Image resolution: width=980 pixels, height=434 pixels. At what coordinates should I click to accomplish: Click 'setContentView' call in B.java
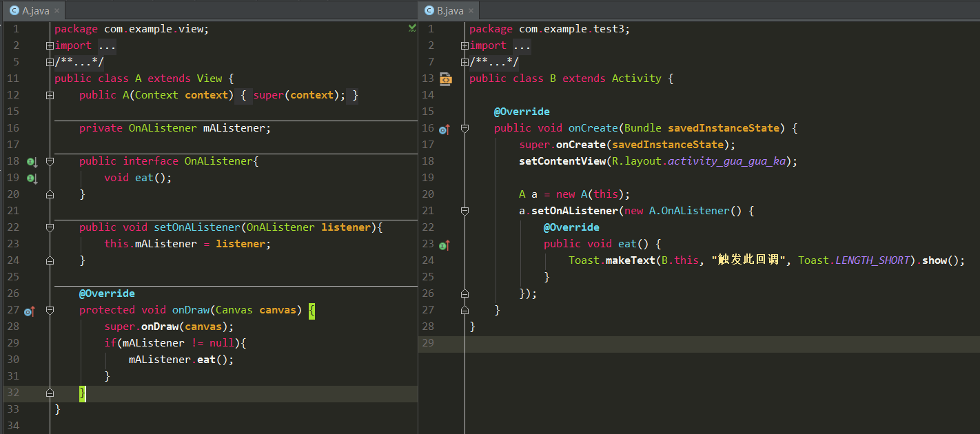[562, 161]
